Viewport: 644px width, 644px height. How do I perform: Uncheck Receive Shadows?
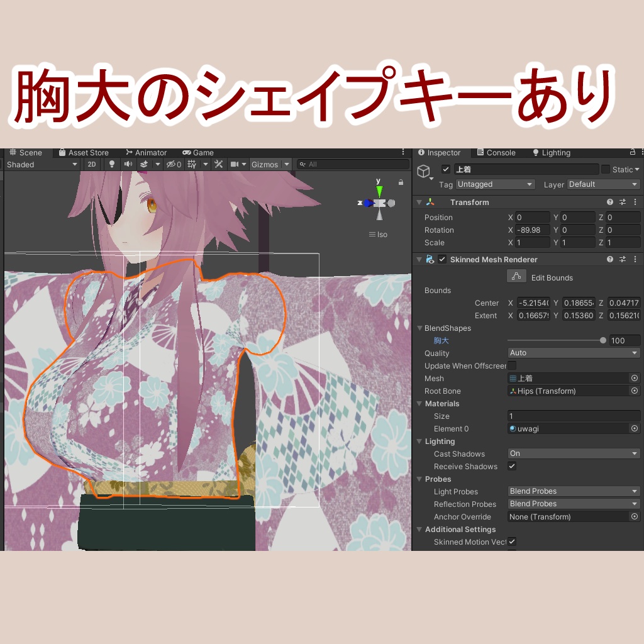(x=512, y=466)
